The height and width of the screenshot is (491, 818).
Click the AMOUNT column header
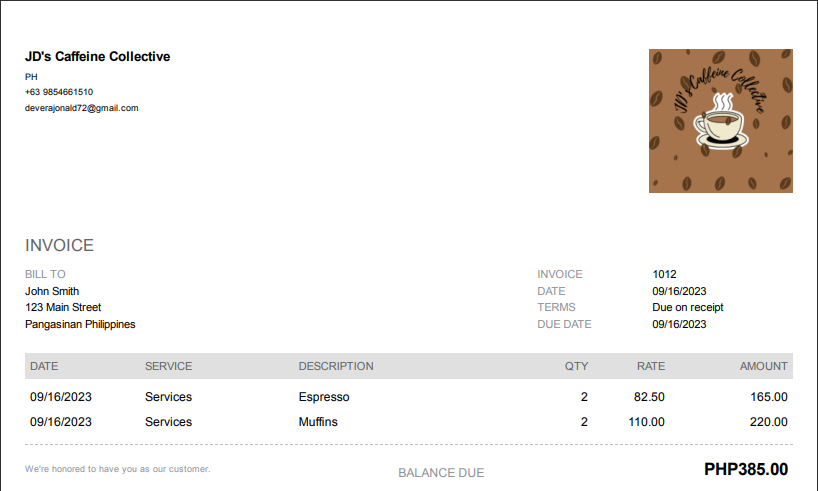point(763,366)
